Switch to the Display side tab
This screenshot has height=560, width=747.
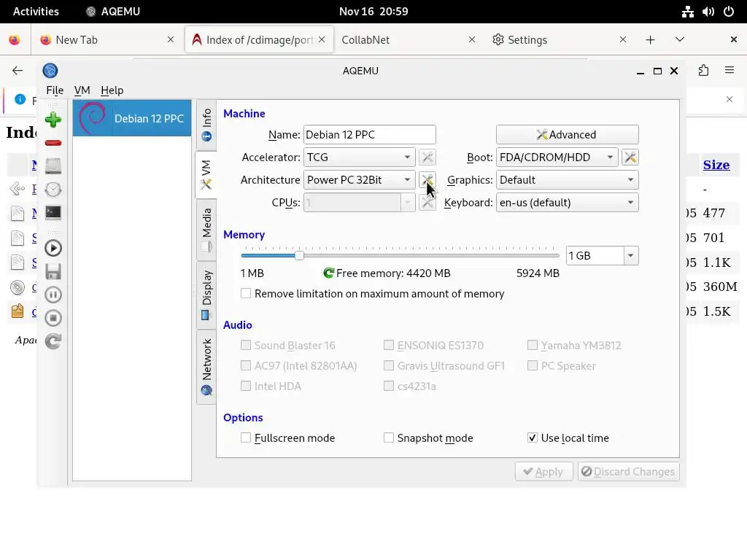click(206, 295)
